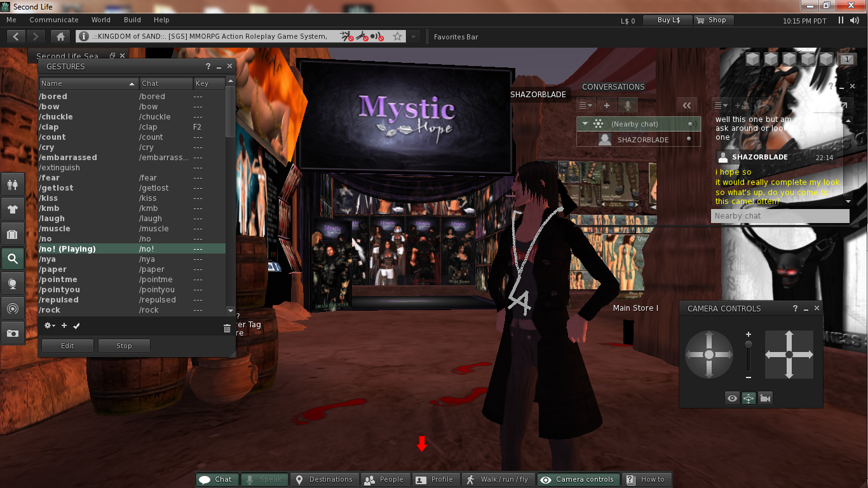868x488 pixels.
Task: Switch to front view eye preset
Action: pos(733,398)
